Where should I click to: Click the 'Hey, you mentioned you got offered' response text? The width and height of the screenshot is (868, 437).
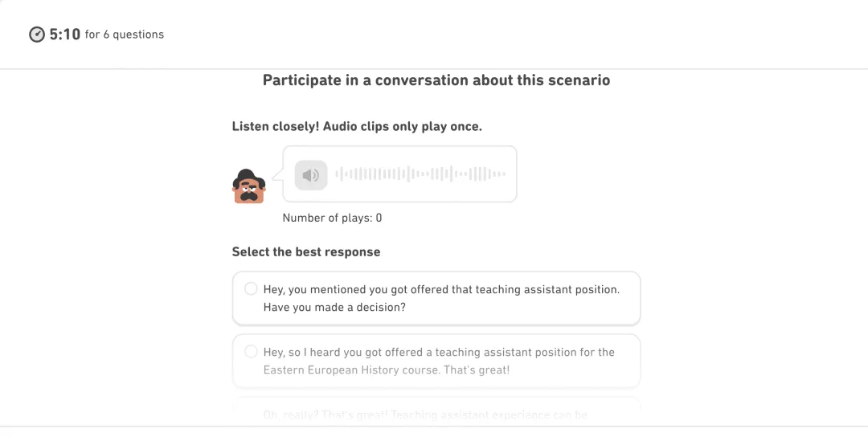coord(441,298)
